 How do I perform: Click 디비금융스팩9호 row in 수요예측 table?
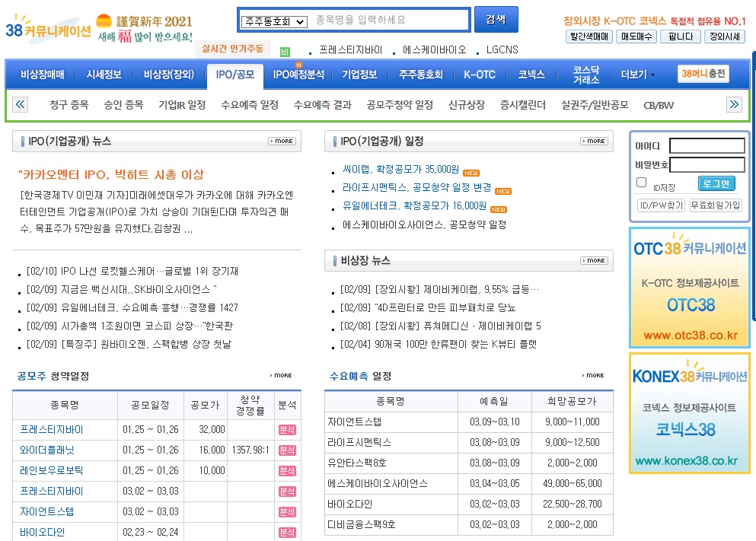click(469, 524)
